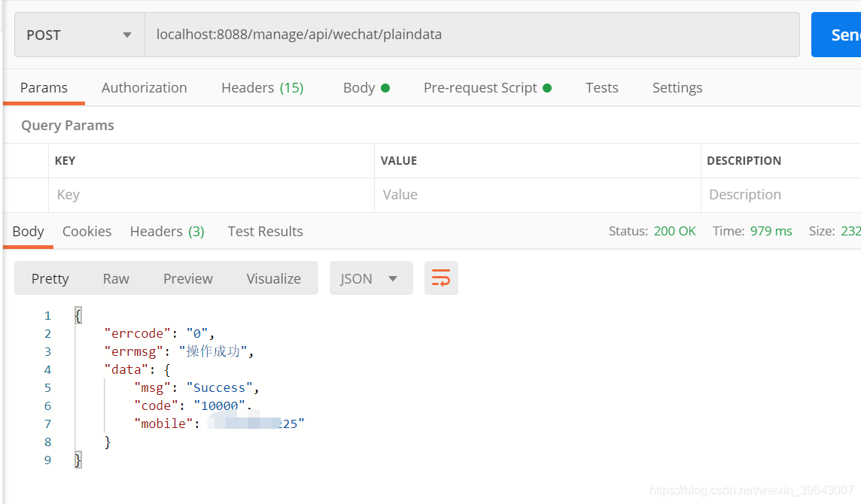Click the Key query param field

(211, 195)
